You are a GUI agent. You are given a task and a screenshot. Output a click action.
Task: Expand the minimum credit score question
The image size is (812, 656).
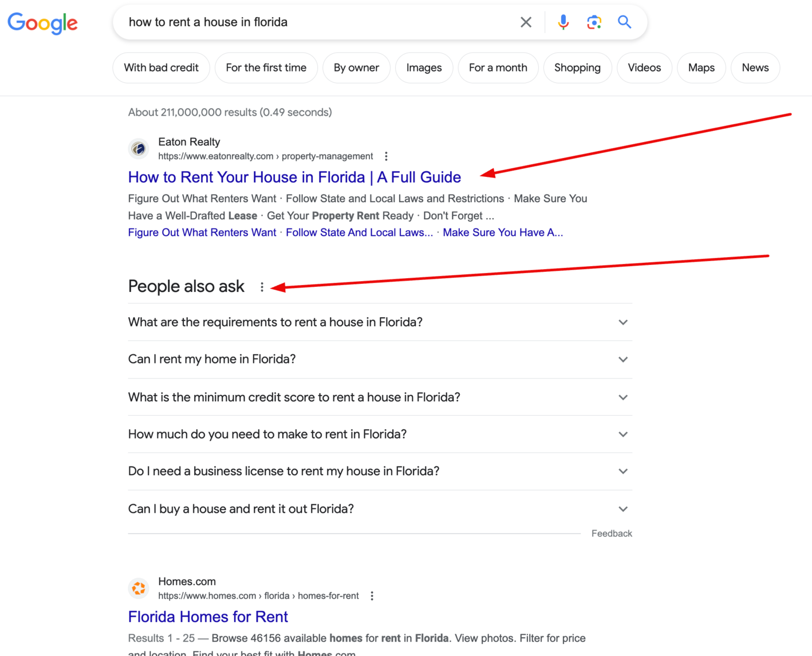coord(623,397)
